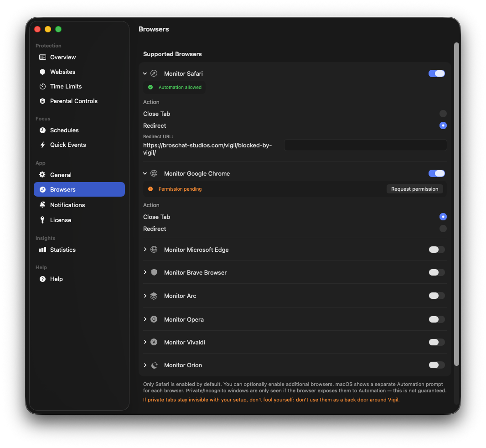Click the Browsers compass icon in sidebar

42,189
